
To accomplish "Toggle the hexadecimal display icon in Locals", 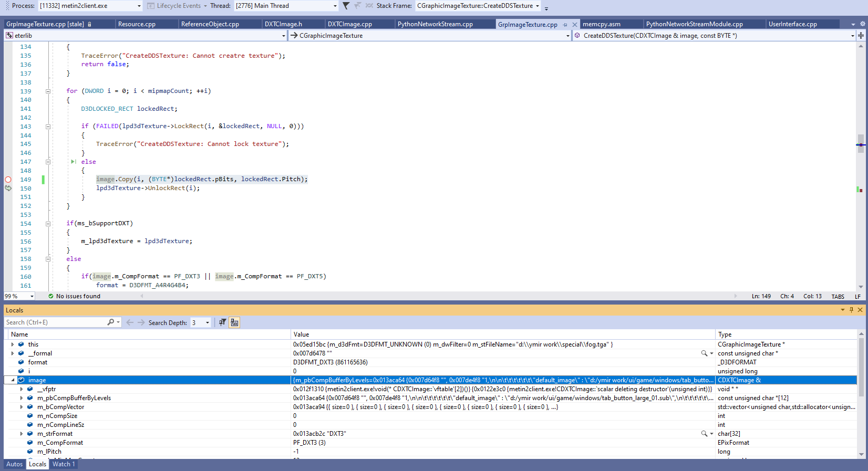I will click(234, 322).
